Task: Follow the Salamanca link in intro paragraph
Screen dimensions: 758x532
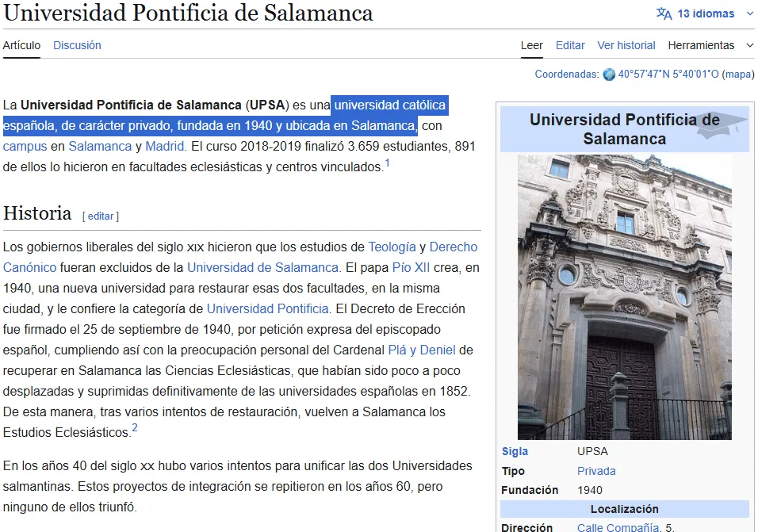Action: 100,147
